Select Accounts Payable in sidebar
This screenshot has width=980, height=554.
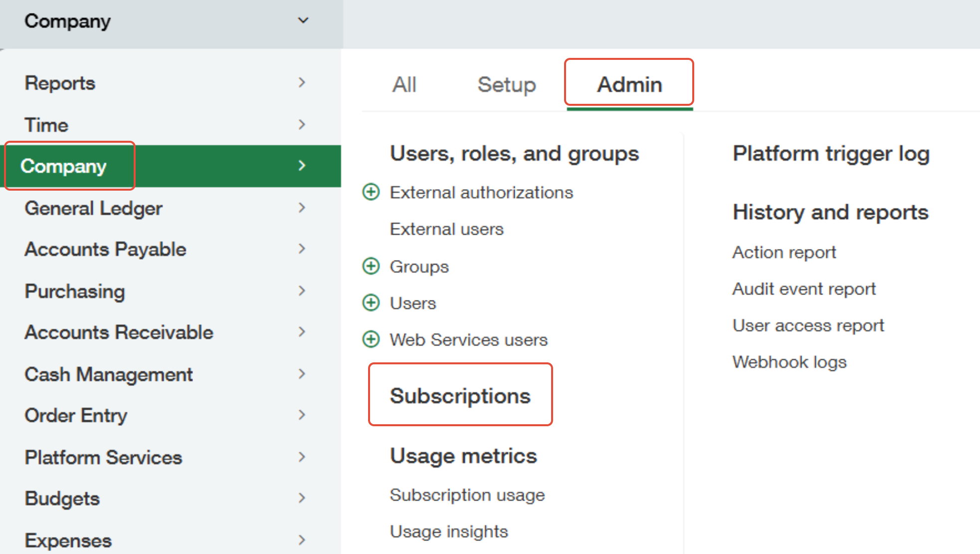(x=105, y=249)
